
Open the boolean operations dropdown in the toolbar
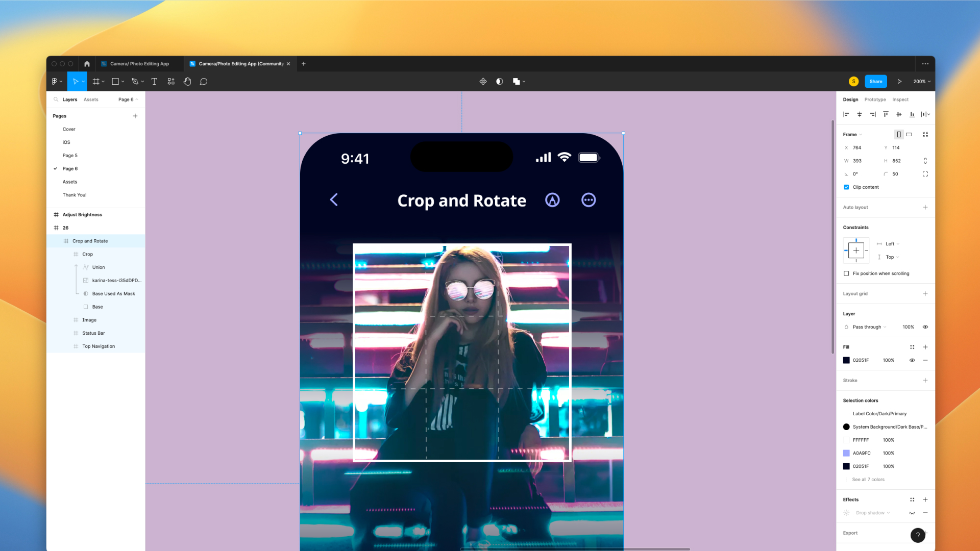point(523,81)
